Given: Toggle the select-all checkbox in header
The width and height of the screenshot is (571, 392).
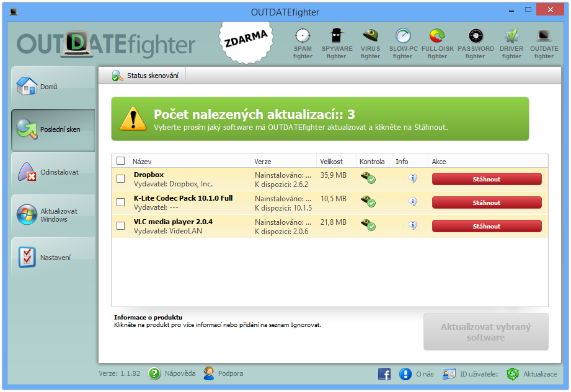Looking at the screenshot, I should (120, 161).
